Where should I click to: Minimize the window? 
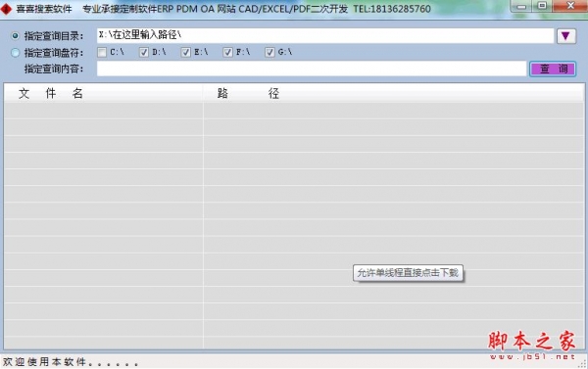(x=521, y=6)
